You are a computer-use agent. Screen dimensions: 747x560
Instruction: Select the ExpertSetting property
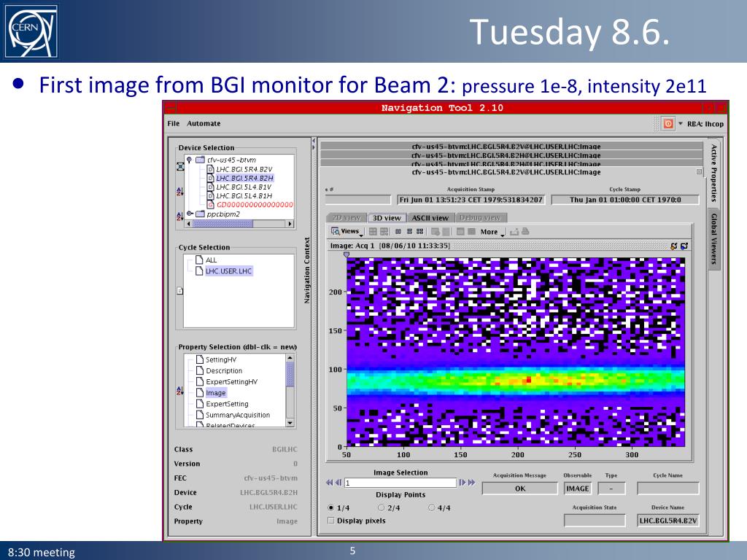pos(227,404)
